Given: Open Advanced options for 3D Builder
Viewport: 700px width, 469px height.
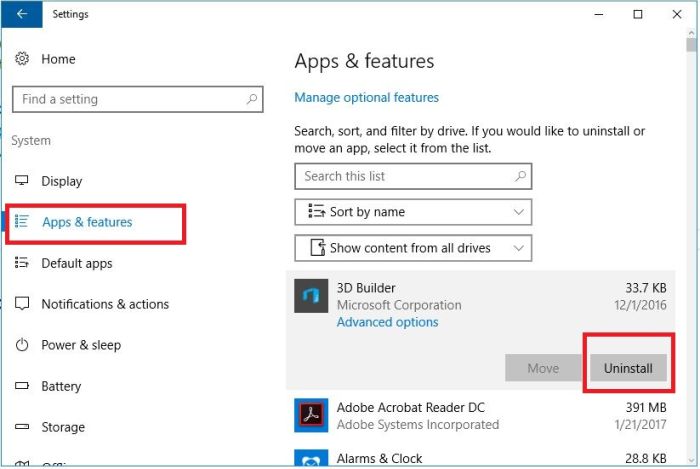Looking at the screenshot, I should tap(387, 322).
